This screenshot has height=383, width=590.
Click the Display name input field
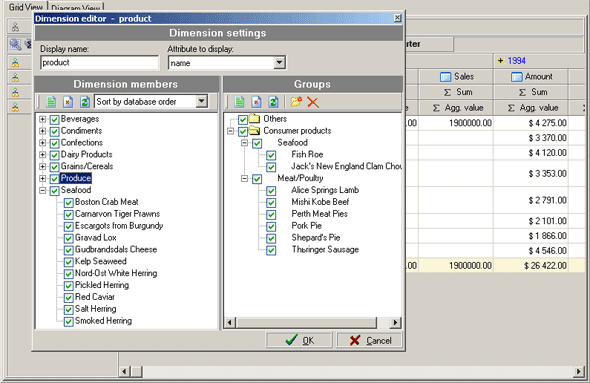pyautogui.click(x=100, y=62)
